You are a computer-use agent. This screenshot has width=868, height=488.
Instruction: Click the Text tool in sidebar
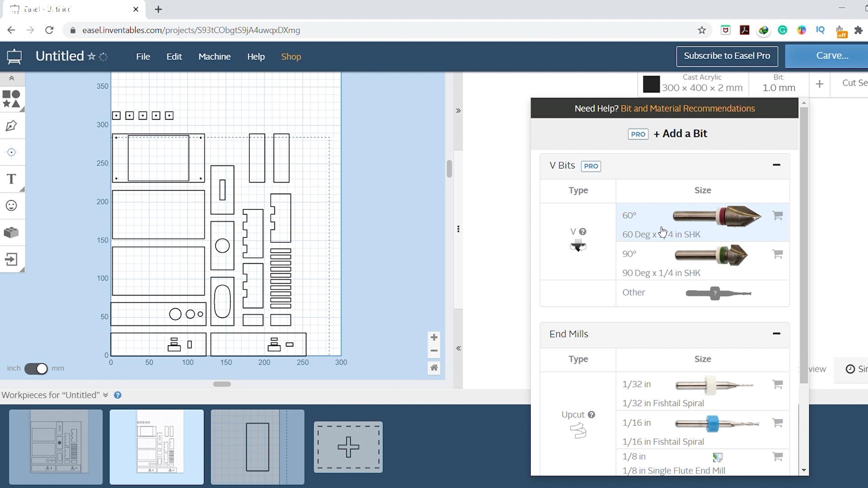coord(11,179)
